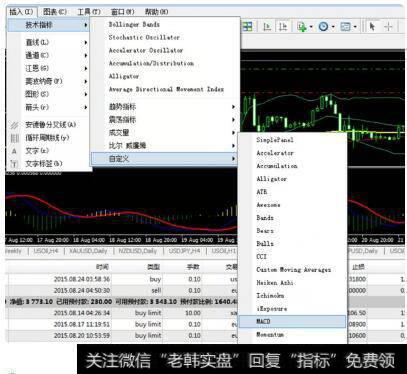Open dropdown arrow beside indicators icon
This screenshot has width=407, height=374.
coord(311,27)
